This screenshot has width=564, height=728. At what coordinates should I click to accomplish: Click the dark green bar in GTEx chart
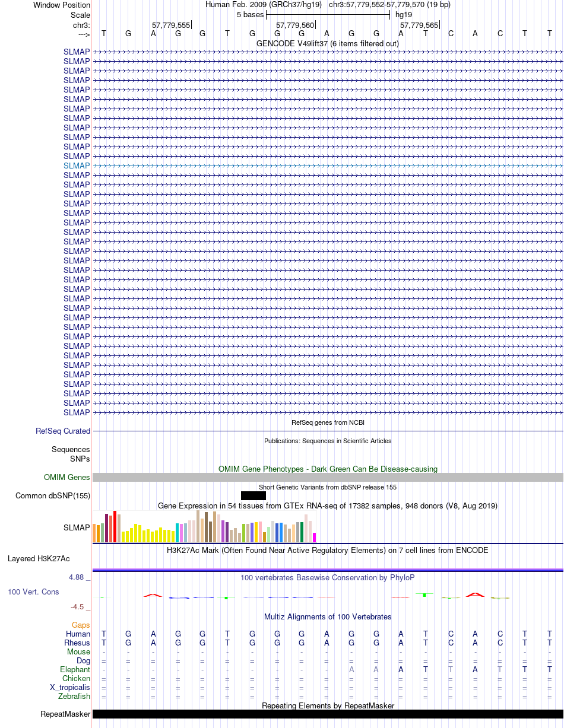click(x=302, y=532)
